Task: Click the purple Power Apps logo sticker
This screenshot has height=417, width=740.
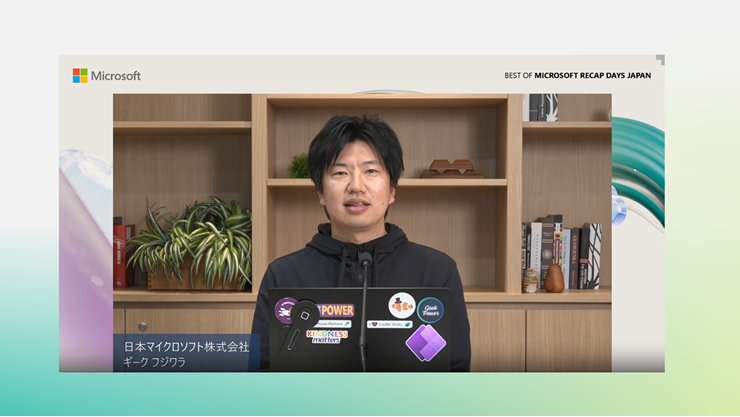Action: click(x=425, y=343)
